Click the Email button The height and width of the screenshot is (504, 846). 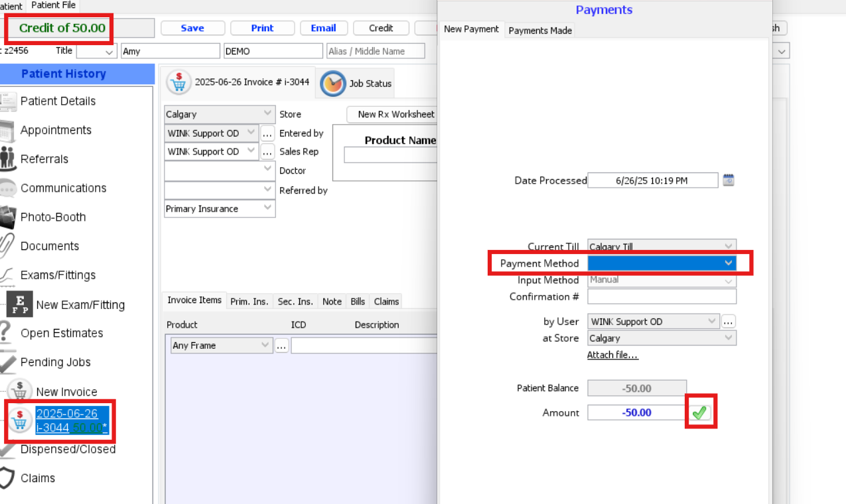(x=323, y=28)
